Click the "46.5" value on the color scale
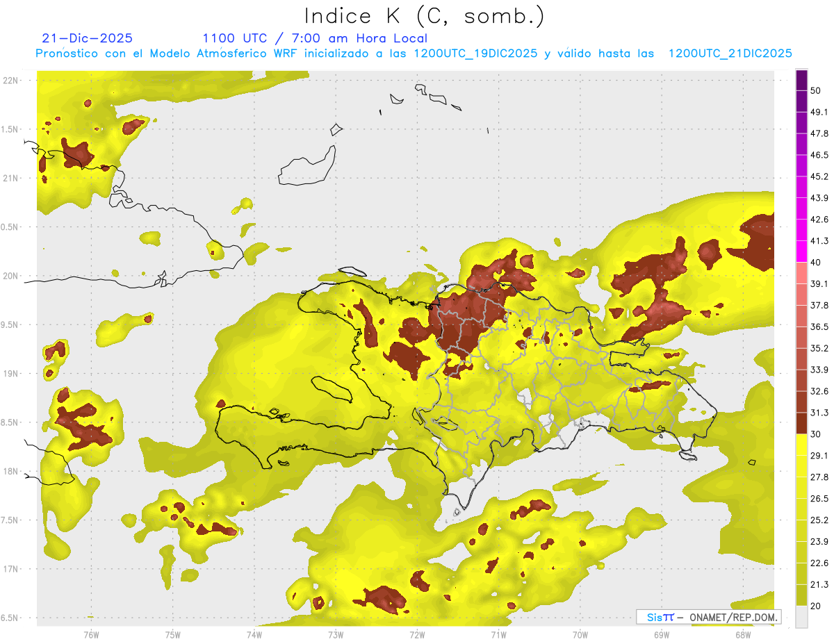This screenshot has height=644, width=834. tap(819, 155)
